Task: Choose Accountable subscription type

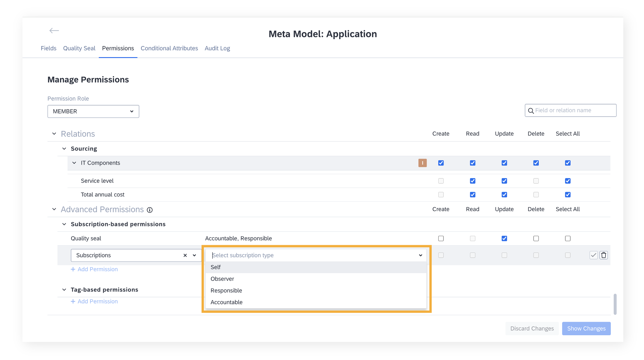Action: tap(316, 302)
